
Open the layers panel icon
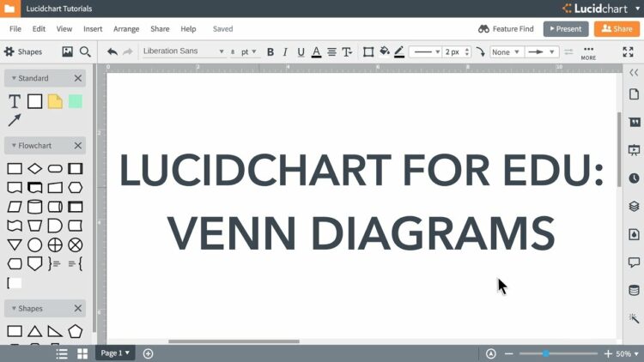[x=634, y=206]
